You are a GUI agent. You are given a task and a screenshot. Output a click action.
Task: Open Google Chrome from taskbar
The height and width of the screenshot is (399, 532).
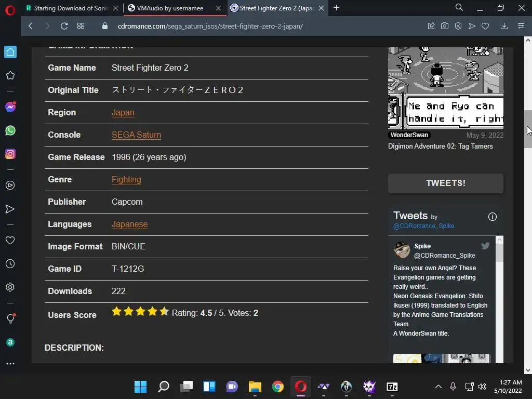click(x=278, y=387)
